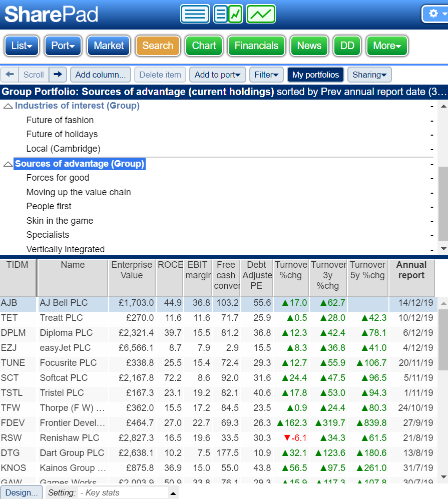Sort by the Name column header
The width and height of the screenshot is (448, 499).
click(73, 278)
